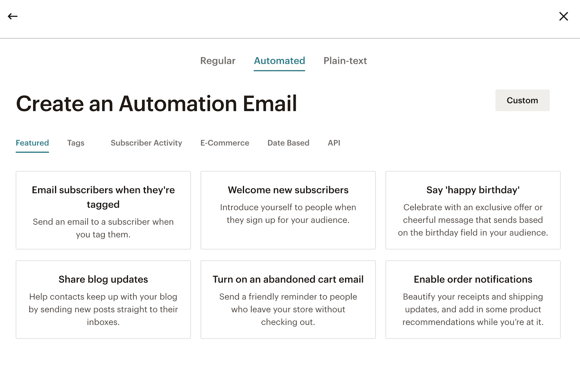
Task: Switch to the Regular email tab
Action: click(x=218, y=61)
